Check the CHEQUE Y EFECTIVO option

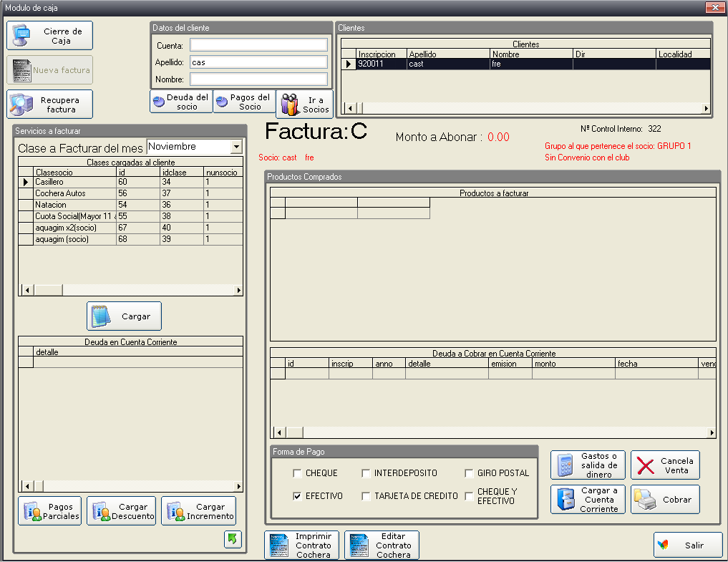point(469,496)
